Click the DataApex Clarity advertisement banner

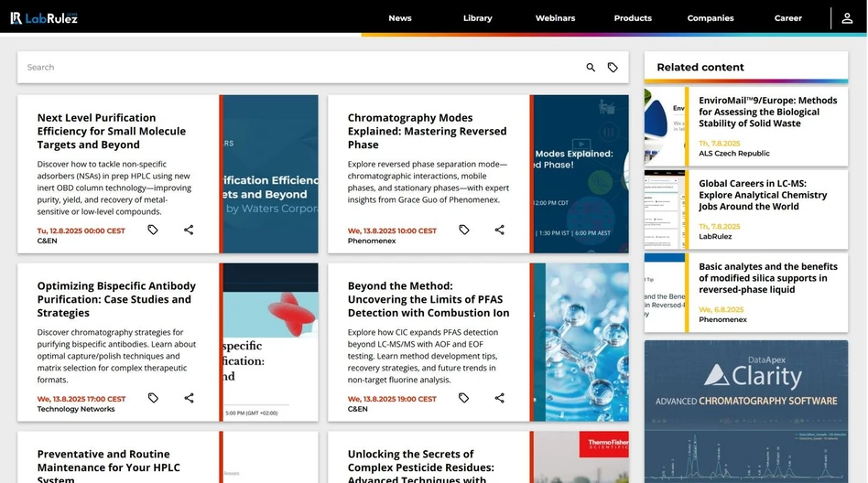(x=745, y=412)
